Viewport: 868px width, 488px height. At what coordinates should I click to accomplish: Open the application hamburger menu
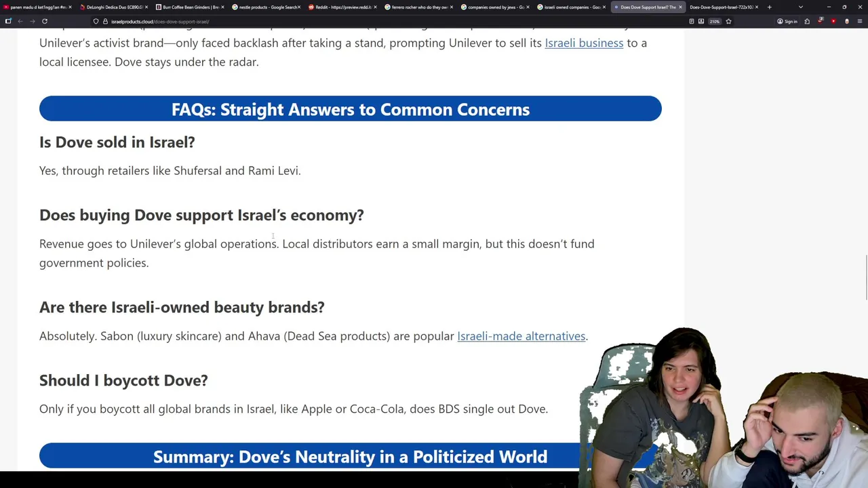(x=859, y=21)
